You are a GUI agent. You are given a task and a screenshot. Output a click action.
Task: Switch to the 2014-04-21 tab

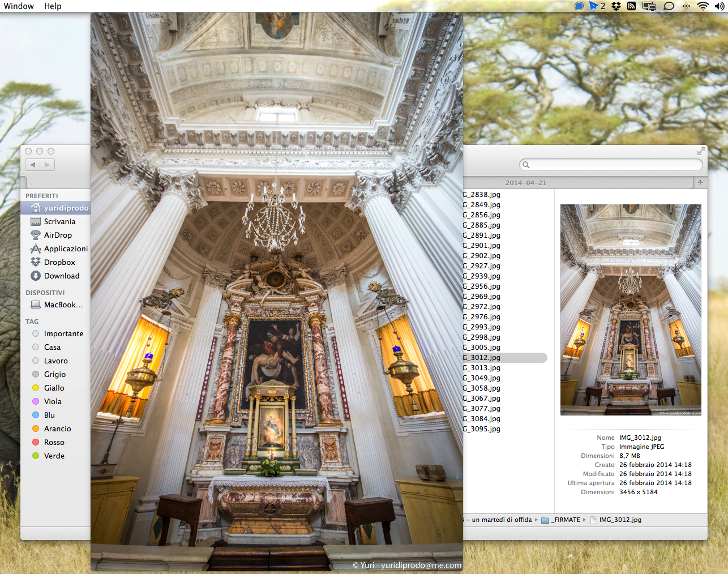click(x=526, y=183)
